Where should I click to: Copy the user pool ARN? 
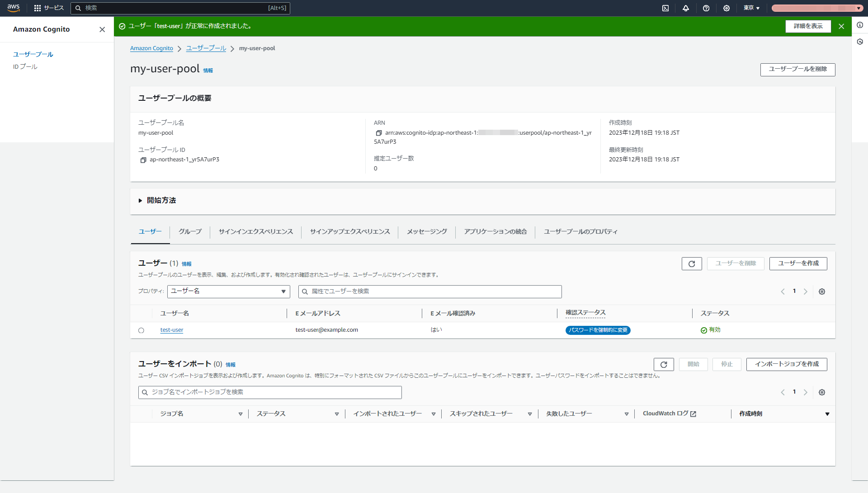click(379, 133)
